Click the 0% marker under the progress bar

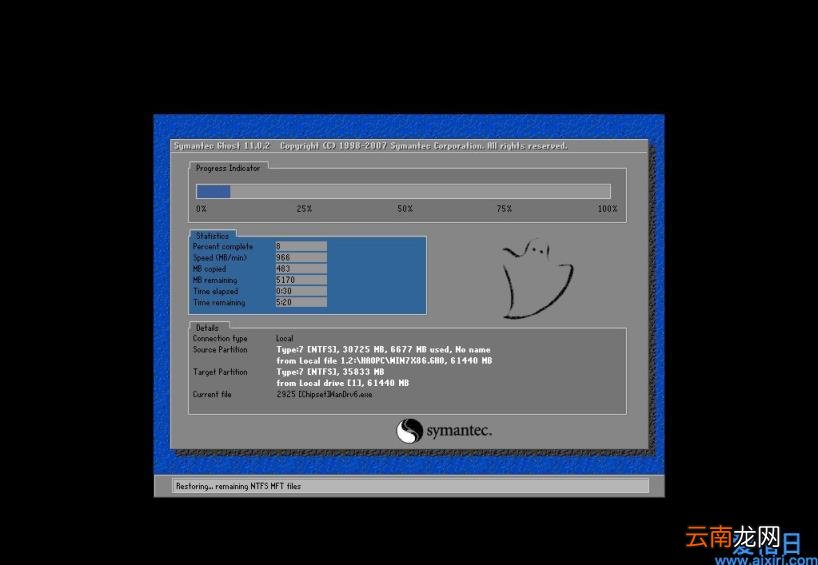[201, 209]
